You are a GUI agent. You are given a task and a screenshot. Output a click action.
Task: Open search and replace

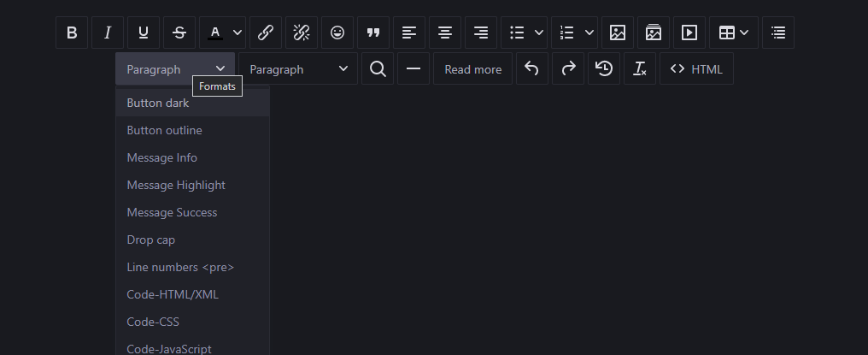pyautogui.click(x=378, y=68)
